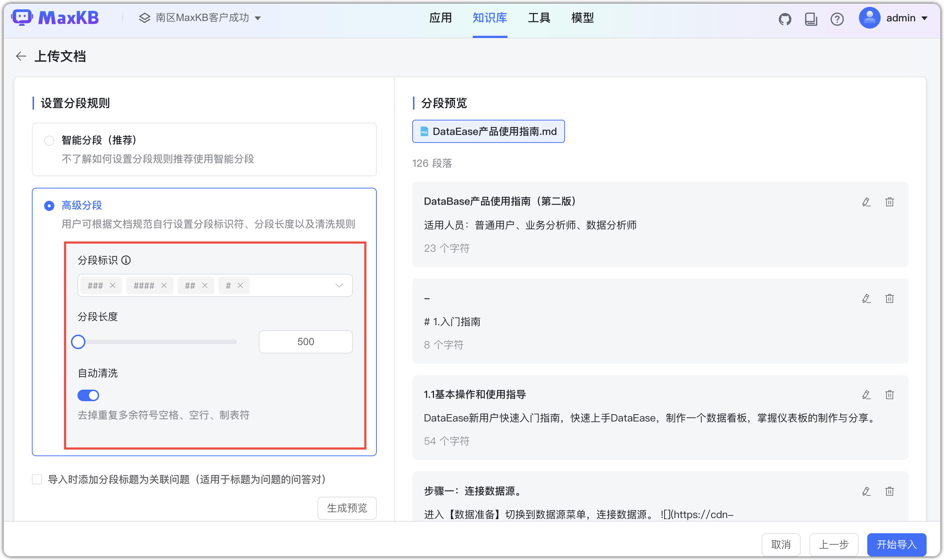Screen dimensions: 944x560
Task: Click the 分段长度 slider track
Action: 158,342
